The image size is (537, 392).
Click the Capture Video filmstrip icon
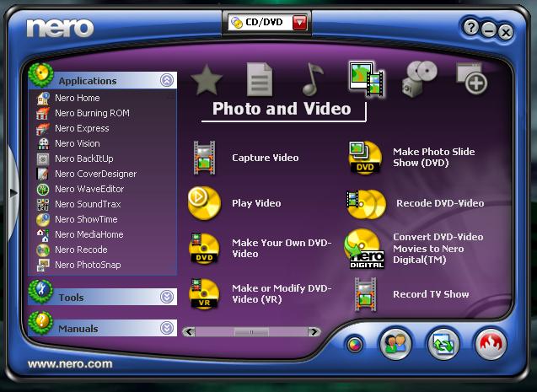tap(205, 158)
